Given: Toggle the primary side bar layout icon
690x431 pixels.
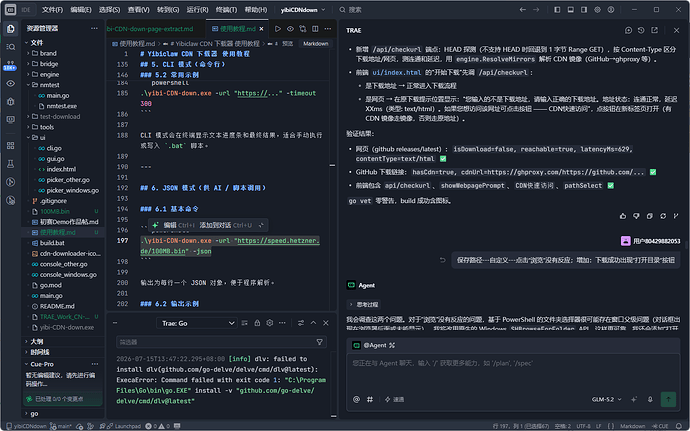Looking at the screenshot, I should click(557, 10).
